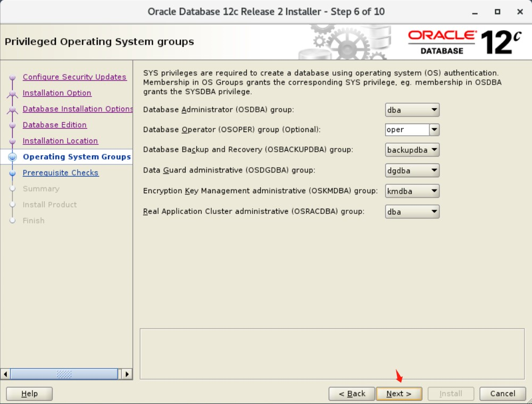Go to Prerequisite Checks step

[x=61, y=173]
